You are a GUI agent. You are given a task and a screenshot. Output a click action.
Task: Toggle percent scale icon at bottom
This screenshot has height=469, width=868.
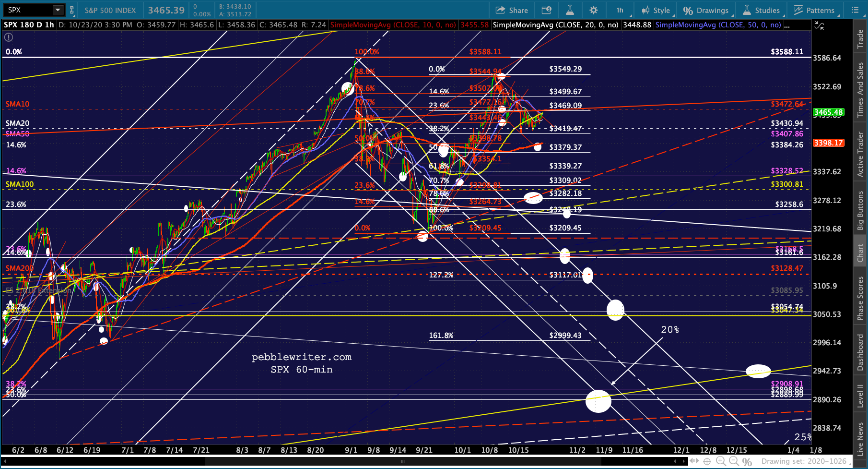[747, 461]
